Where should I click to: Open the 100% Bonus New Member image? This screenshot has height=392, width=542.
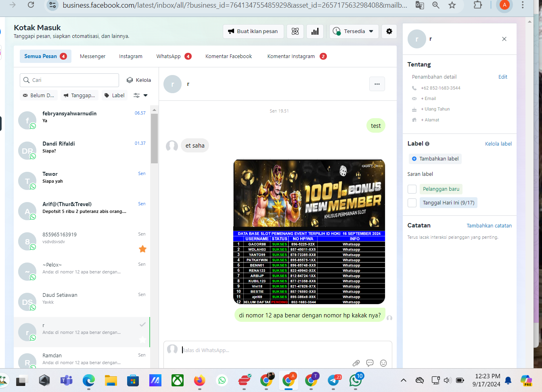pos(309,232)
